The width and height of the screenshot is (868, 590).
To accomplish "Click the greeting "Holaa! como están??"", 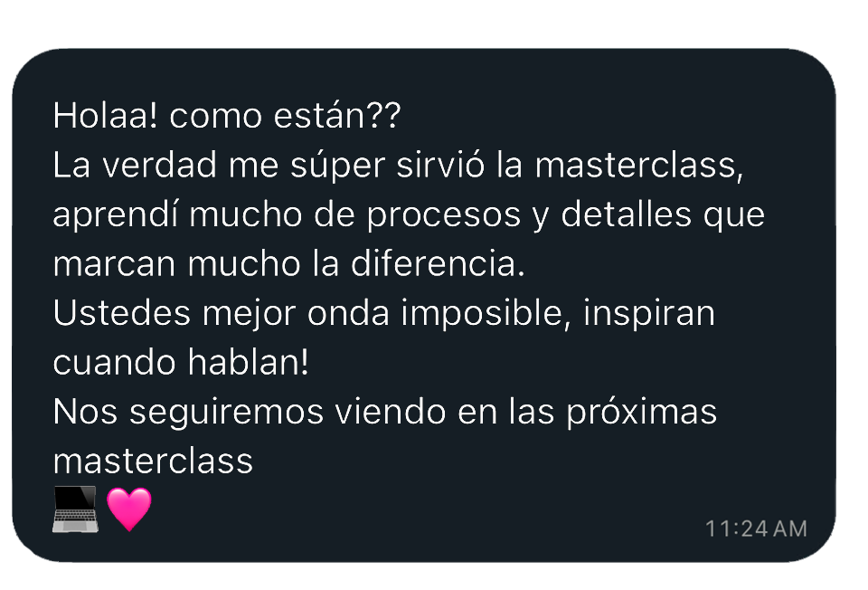I will point(226,116).
